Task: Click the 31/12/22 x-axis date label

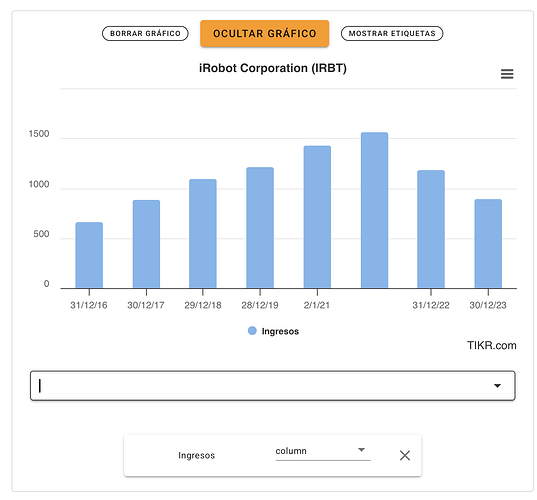Action: coord(431,305)
